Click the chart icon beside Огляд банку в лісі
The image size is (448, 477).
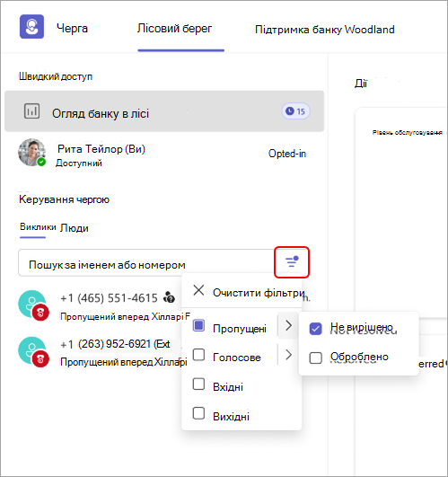(32, 111)
